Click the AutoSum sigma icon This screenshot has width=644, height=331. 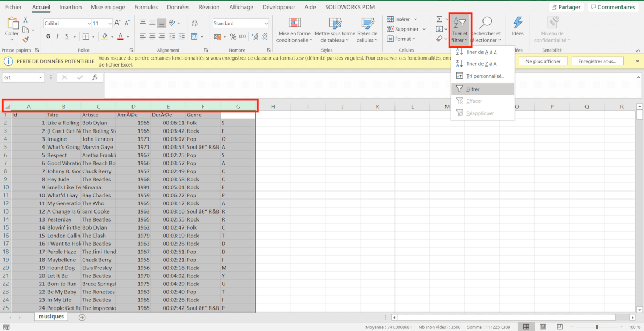(x=439, y=20)
